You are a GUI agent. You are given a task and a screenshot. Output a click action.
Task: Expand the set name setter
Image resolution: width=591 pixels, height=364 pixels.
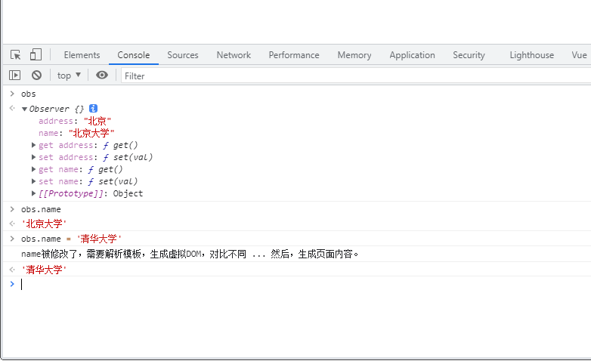[33, 181]
